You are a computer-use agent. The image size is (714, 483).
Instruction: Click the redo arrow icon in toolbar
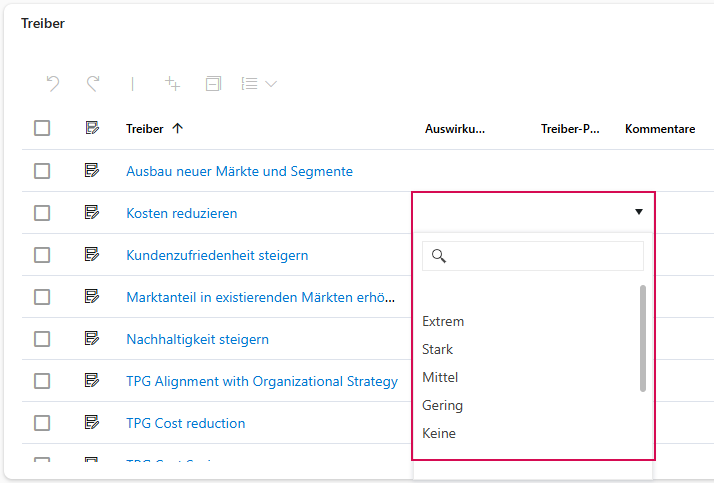(x=93, y=84)
